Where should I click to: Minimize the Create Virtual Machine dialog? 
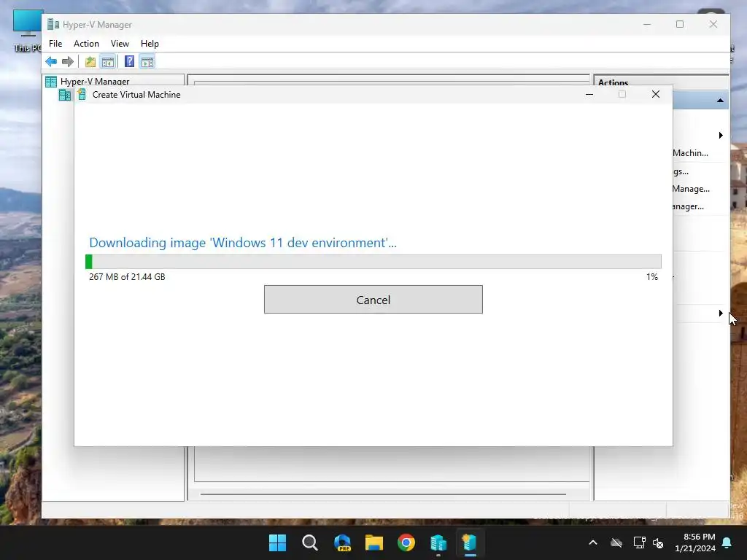click(x=589, y=94)
